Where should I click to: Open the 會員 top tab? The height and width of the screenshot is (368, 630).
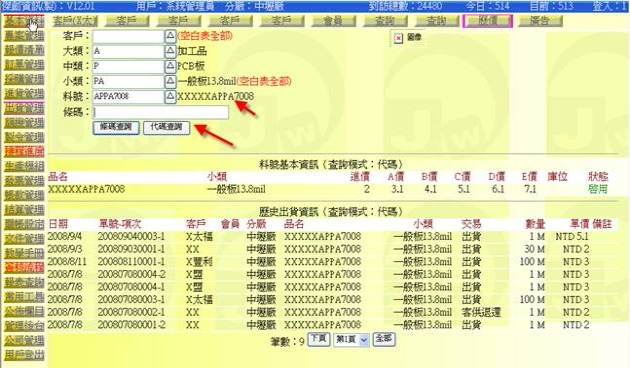coord(333,21)
